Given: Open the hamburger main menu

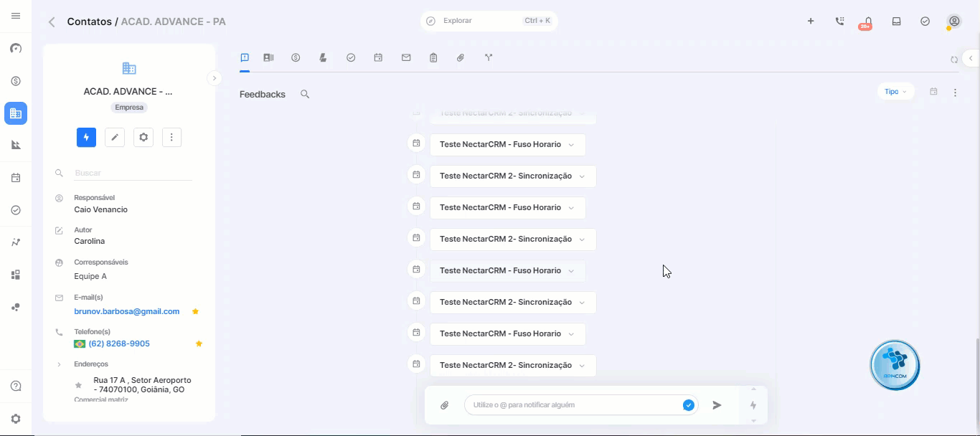Looking at the screenshot, I should tap(16, 16).
